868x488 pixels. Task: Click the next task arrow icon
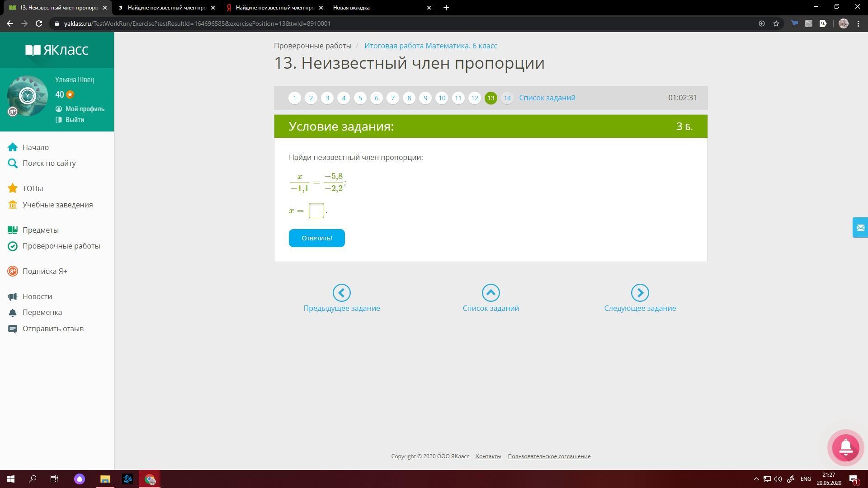click(x=640, y=293)
